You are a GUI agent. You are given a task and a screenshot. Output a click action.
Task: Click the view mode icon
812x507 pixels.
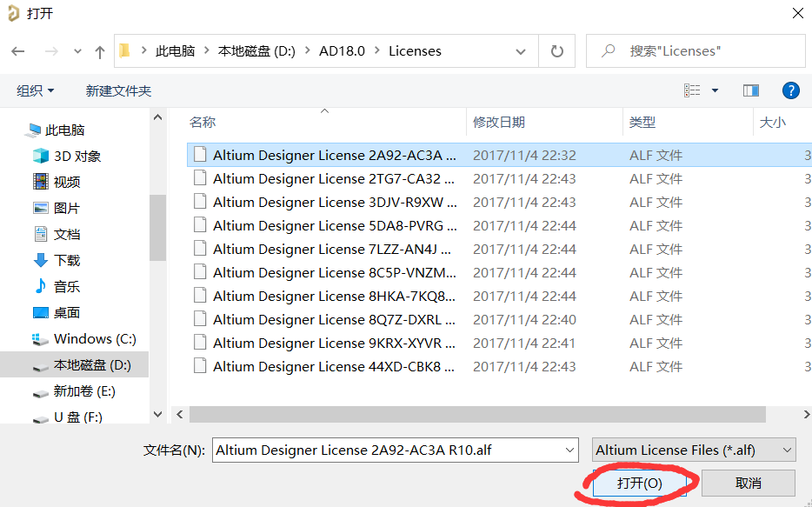pyautogui.click(x=692, y=90)
